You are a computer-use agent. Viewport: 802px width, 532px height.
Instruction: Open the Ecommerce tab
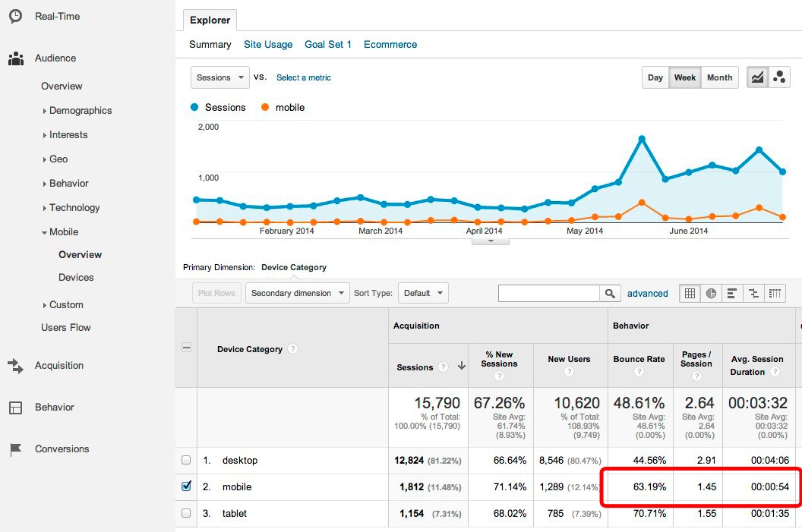coord(390,45)
